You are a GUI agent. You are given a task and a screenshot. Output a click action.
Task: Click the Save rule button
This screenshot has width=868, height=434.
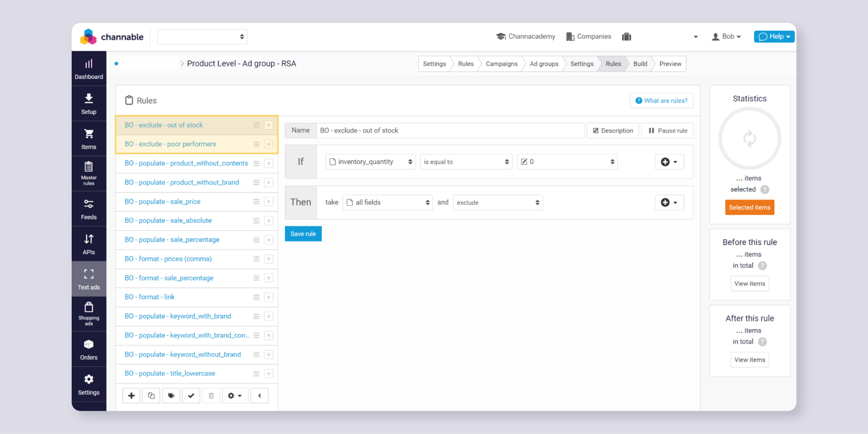tap(303, 234)
